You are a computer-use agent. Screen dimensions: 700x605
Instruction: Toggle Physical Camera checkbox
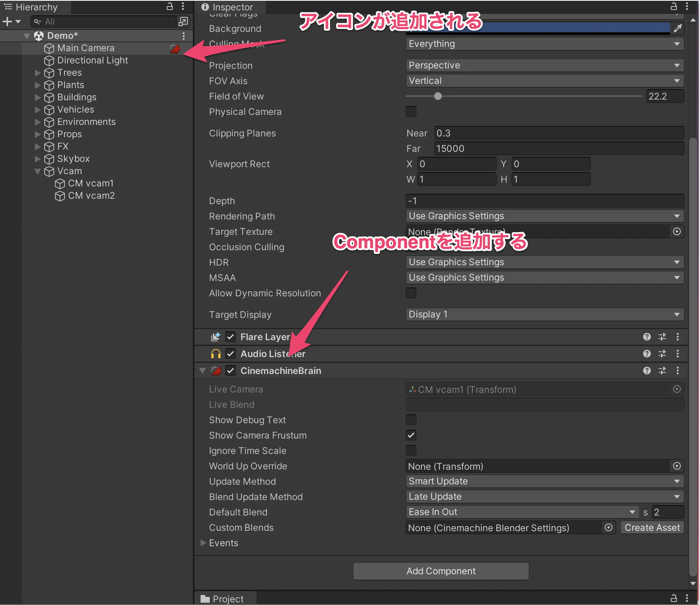coord(411,111)
